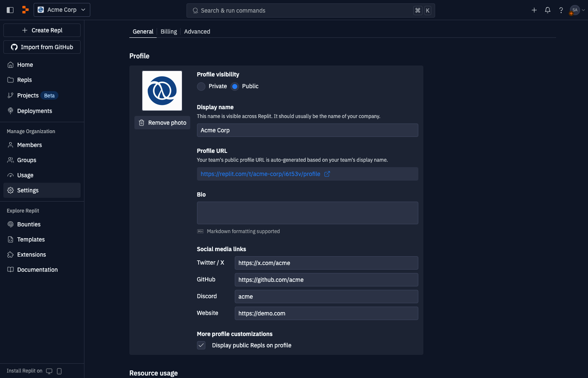This screenshot has height=378, width=588.
Task: Click the external link icon beside profile URL
Action: point(327,174)
